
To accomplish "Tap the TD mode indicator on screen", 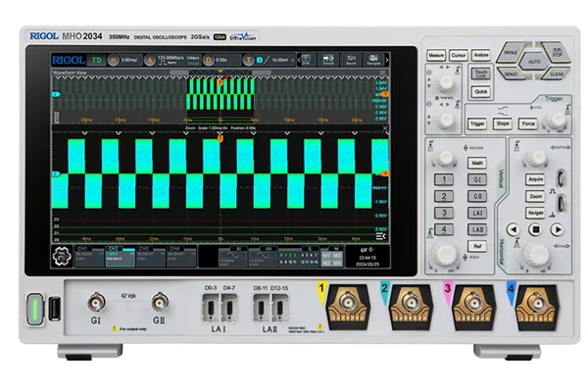I will pos(96,60).
